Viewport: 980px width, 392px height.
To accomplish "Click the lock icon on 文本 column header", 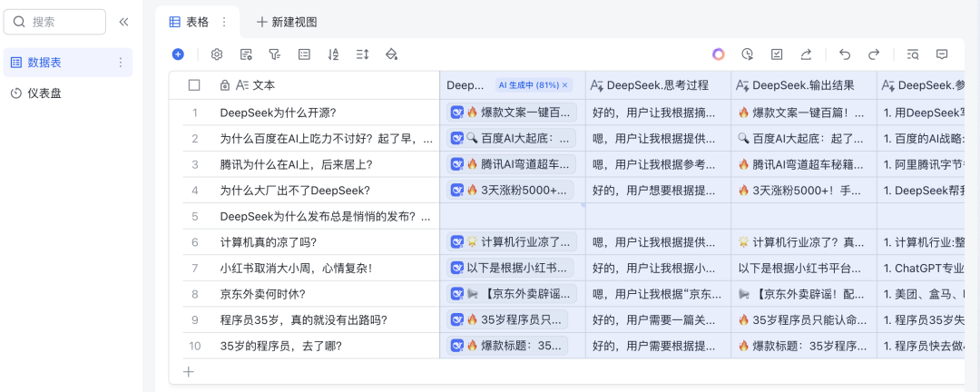I will coord(225,85).
